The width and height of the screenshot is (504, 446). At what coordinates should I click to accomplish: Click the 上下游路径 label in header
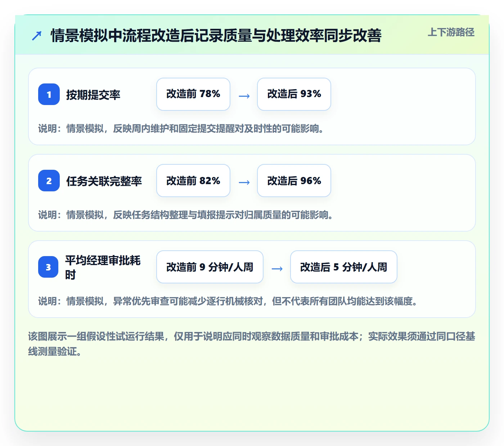tap(451, 32)
